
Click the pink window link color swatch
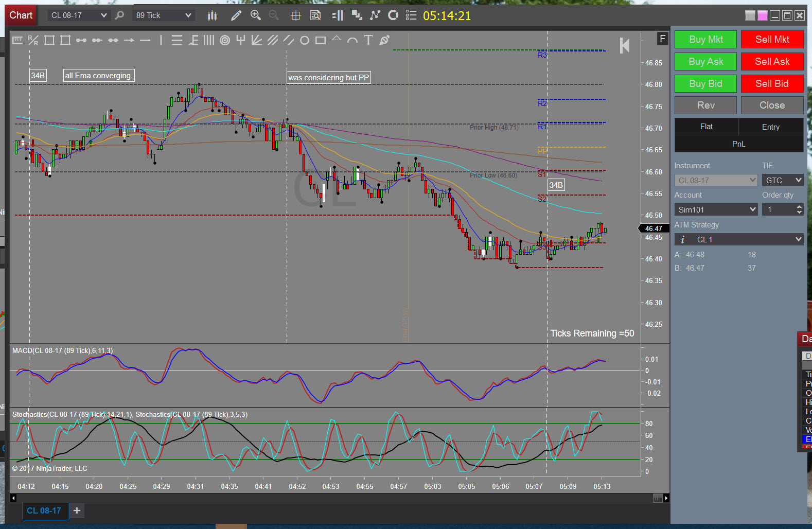[763, 15]
